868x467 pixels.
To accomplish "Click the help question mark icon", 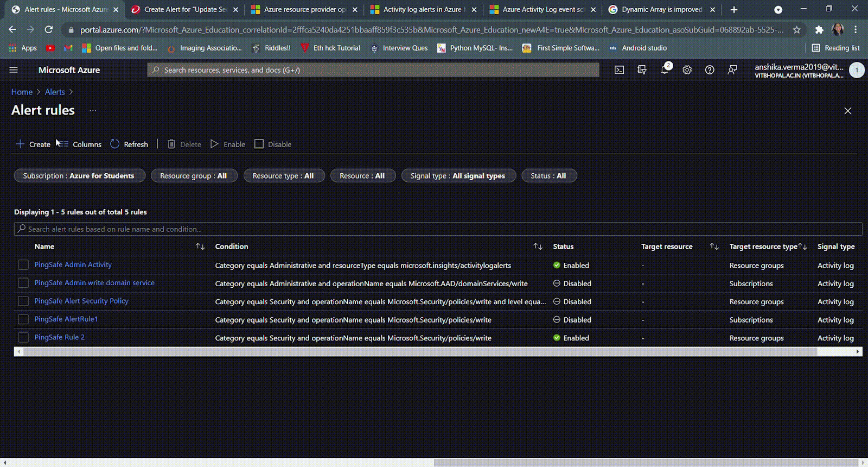I will pyautogui.click(x=710, y=70).
